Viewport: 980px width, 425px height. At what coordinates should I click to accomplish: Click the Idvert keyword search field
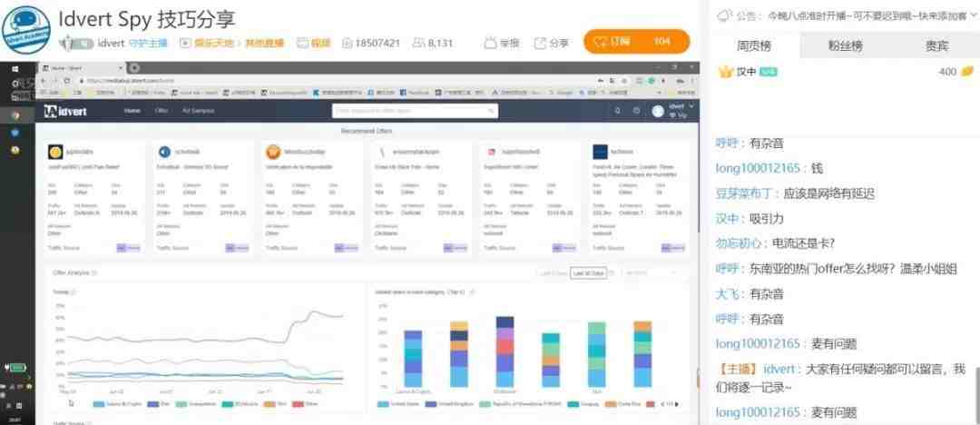click(415, 111)
